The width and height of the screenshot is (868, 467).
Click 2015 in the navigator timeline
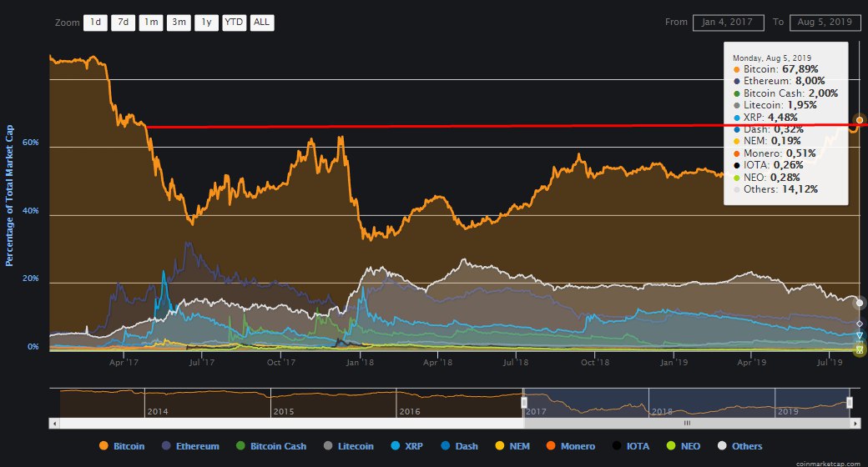point(284,412)
